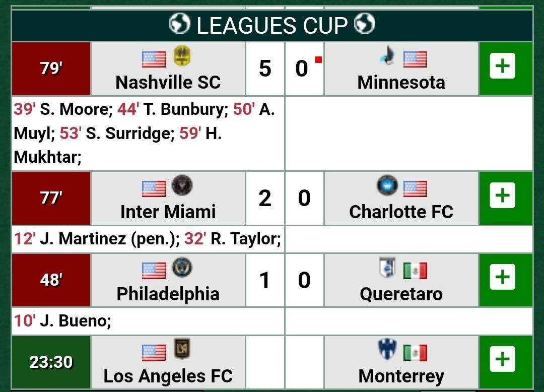Expand the Inter Miami vs Charlotte FC match
The image size is (544, 392).
pos(502,195)
